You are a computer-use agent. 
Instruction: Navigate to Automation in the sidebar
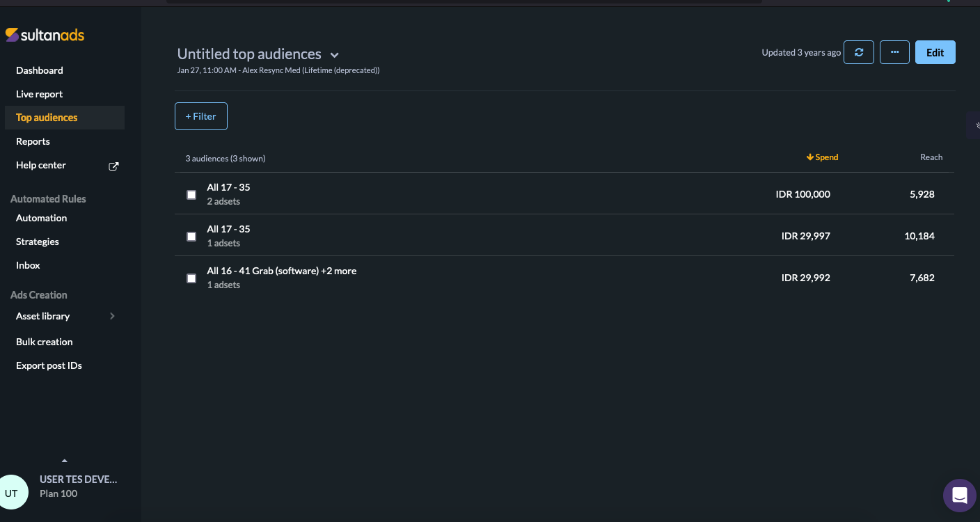coord(42,218)
